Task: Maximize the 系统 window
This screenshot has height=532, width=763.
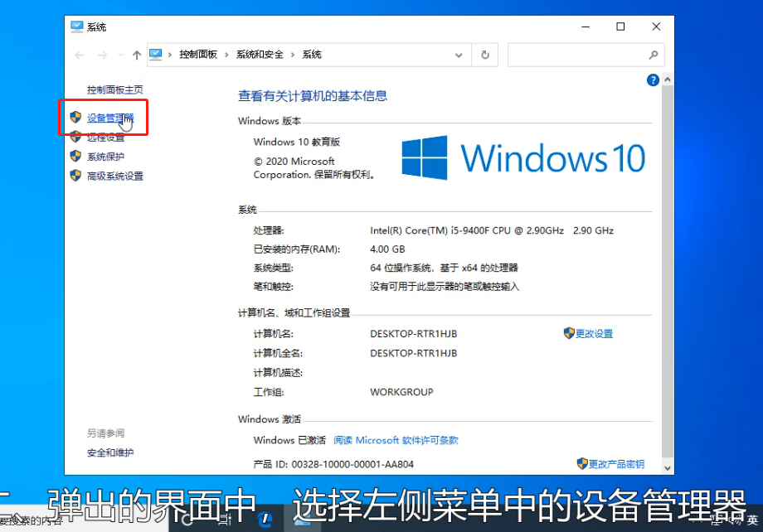Action: point(620,27)
